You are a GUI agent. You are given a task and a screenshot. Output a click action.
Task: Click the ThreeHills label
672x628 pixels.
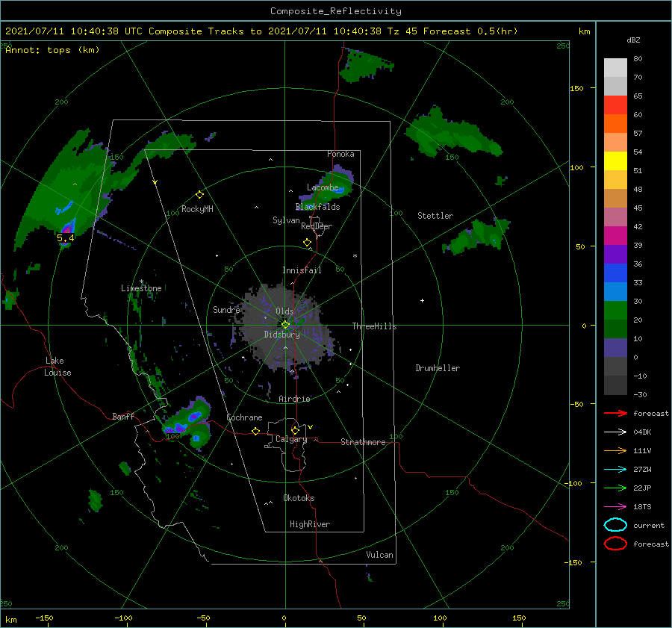375,326
